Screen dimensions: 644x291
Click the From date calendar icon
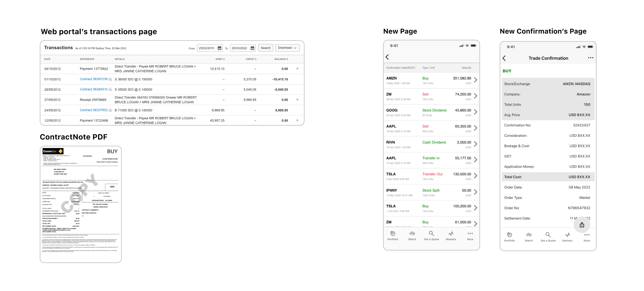(219, 48)
